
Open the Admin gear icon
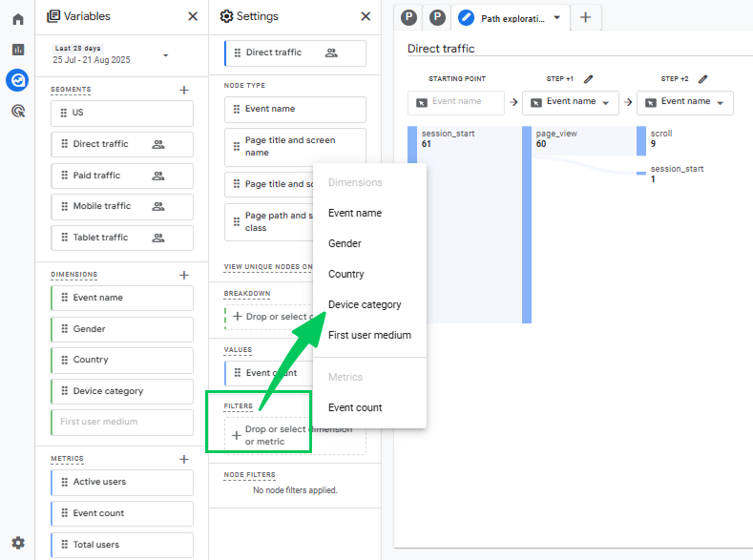18,543
